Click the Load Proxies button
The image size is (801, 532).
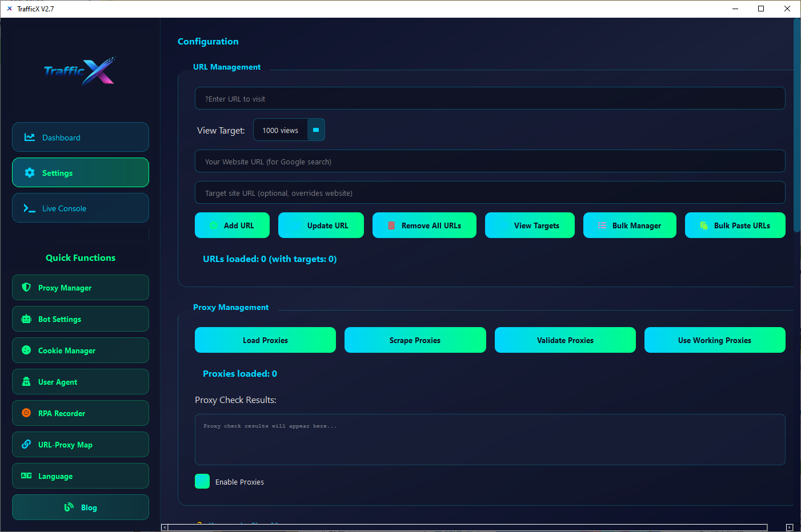click(265, 340)
